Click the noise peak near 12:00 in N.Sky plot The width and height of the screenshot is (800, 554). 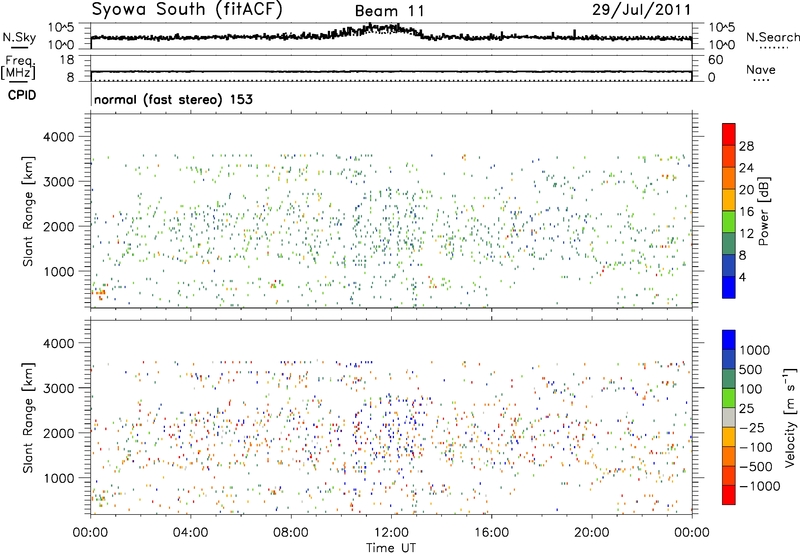[x=384, y=28]
